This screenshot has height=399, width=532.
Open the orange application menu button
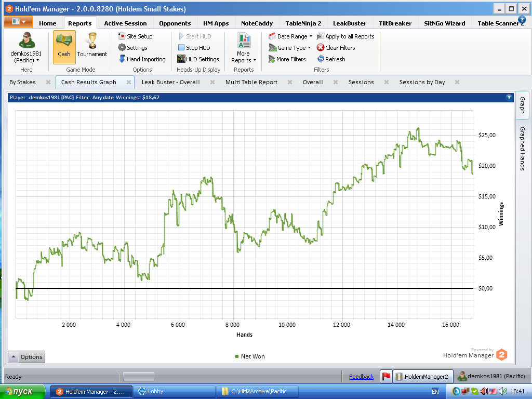point(18,22)
